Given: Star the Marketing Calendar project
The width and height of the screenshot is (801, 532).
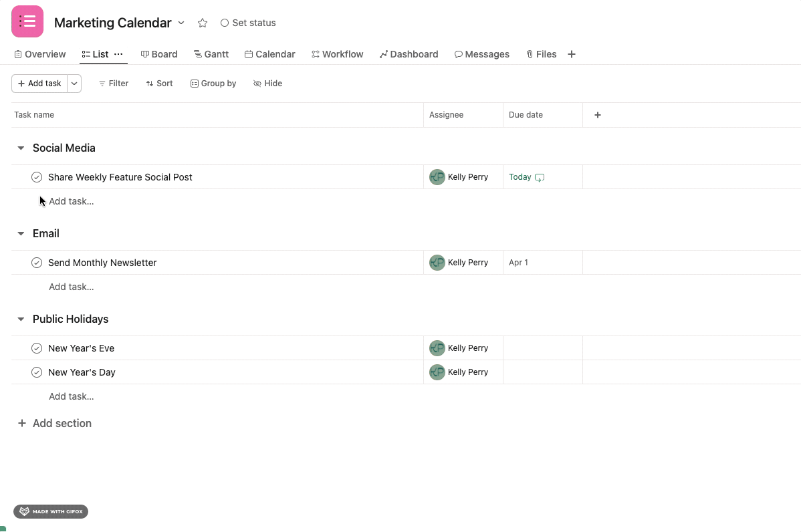Looking at the screenshot, I should (x=203, y=23).
